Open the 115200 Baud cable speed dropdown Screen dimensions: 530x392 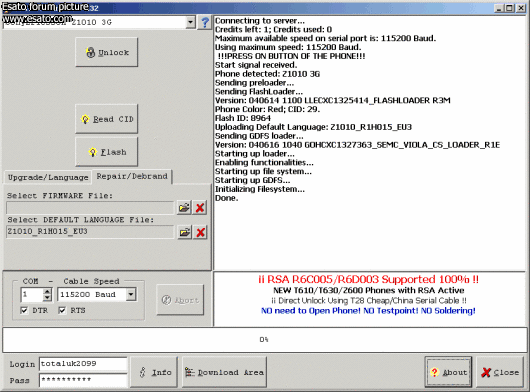pos(131,294)
